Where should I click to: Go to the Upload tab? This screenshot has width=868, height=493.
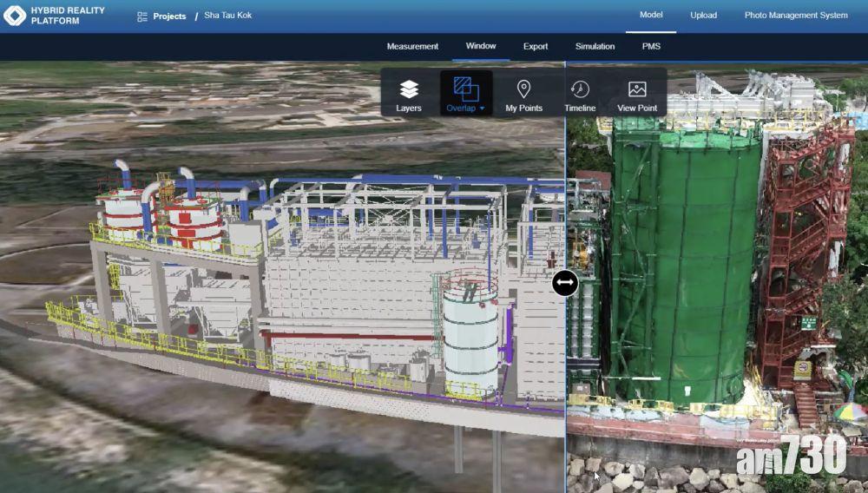coord(703,15)
